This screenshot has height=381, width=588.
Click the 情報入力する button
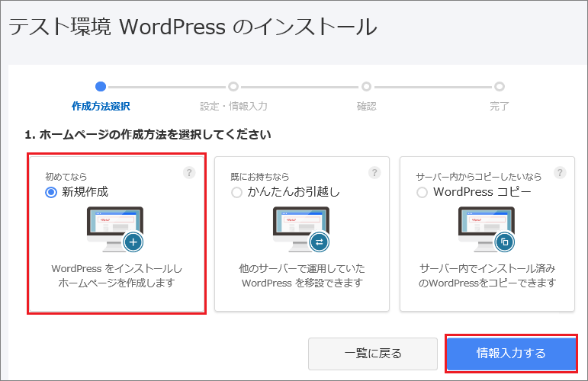coord(511,354)
